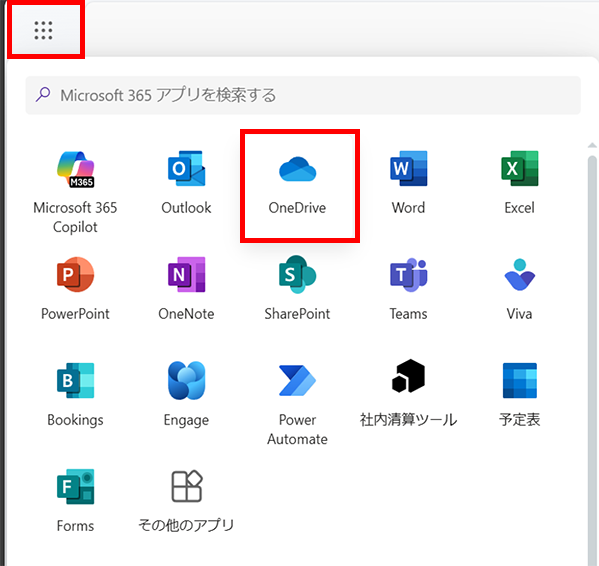Screen dimensions: 599x566
Task: Open the app launcher waffle icon
Action: (x=43, y=31)
